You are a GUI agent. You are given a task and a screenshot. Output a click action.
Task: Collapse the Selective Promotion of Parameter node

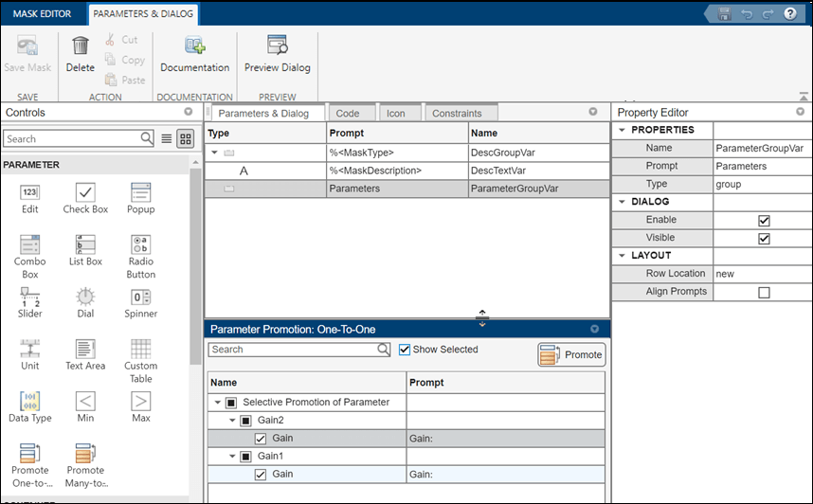click(x=217, y=403)
